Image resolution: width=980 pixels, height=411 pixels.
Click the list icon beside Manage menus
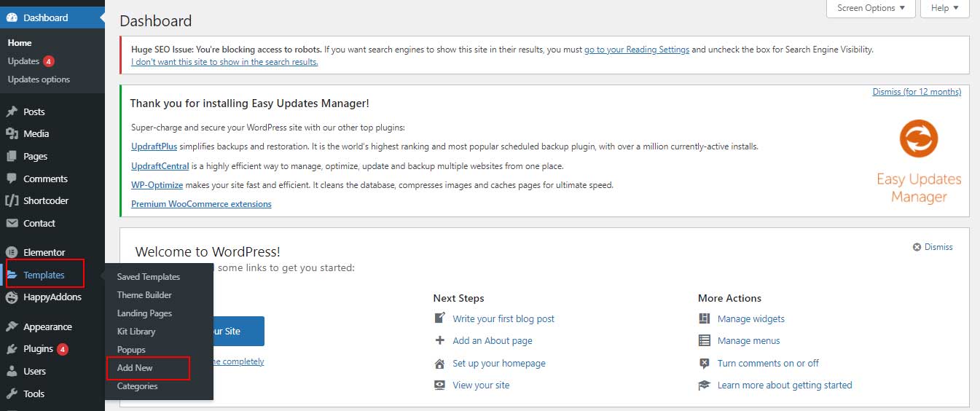(x=705, y=340)
